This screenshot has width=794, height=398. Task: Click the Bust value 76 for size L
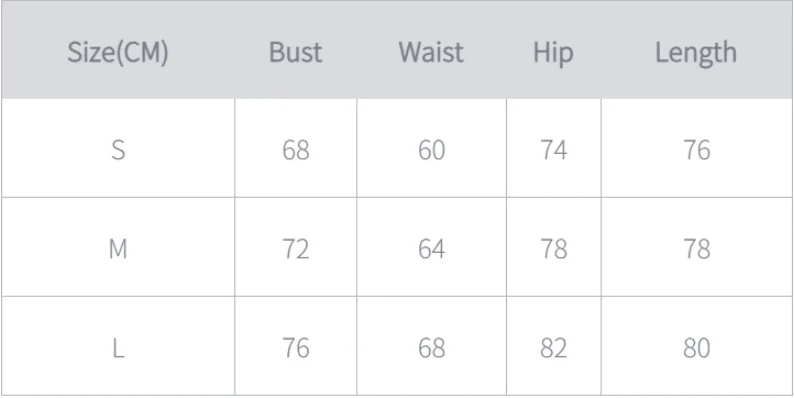tap(296, 348)
